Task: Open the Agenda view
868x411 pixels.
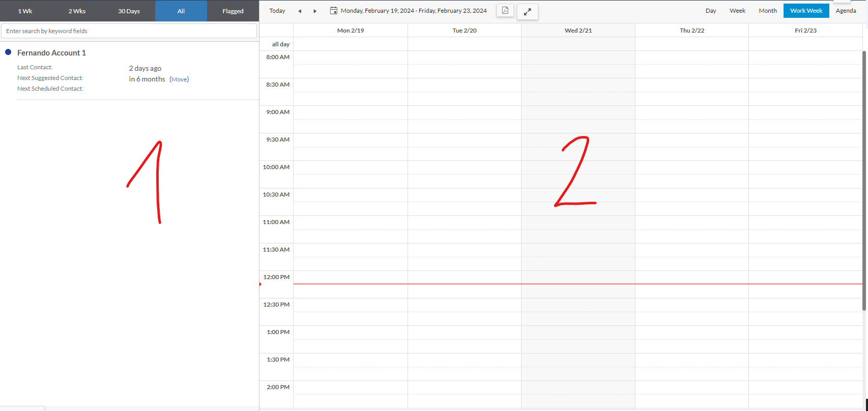Action: (846, 11)
